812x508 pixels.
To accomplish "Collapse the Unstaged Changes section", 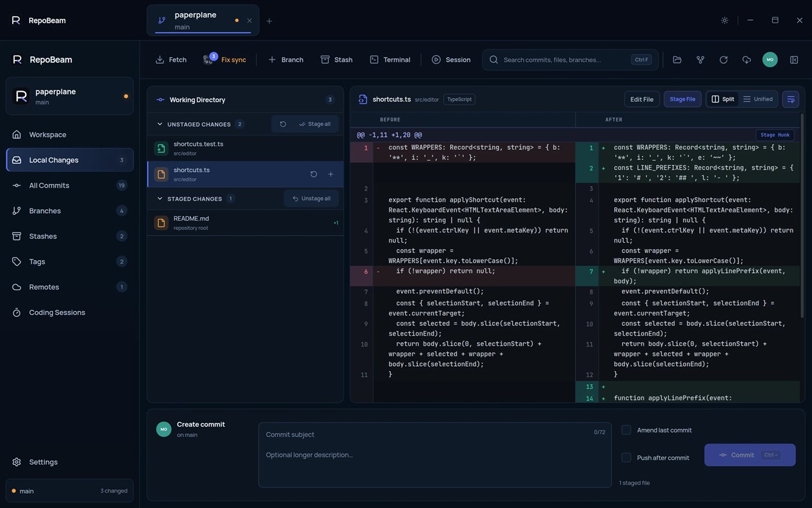I will (x=160, y=124).
